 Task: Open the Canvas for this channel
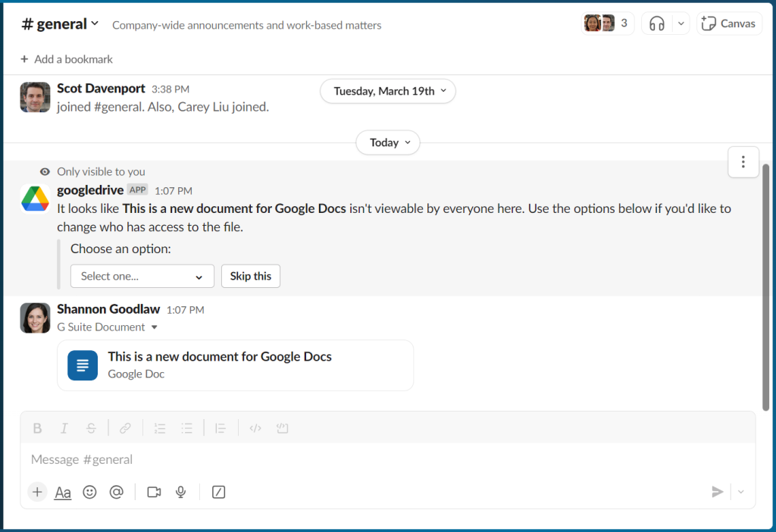tap(728, 23)
